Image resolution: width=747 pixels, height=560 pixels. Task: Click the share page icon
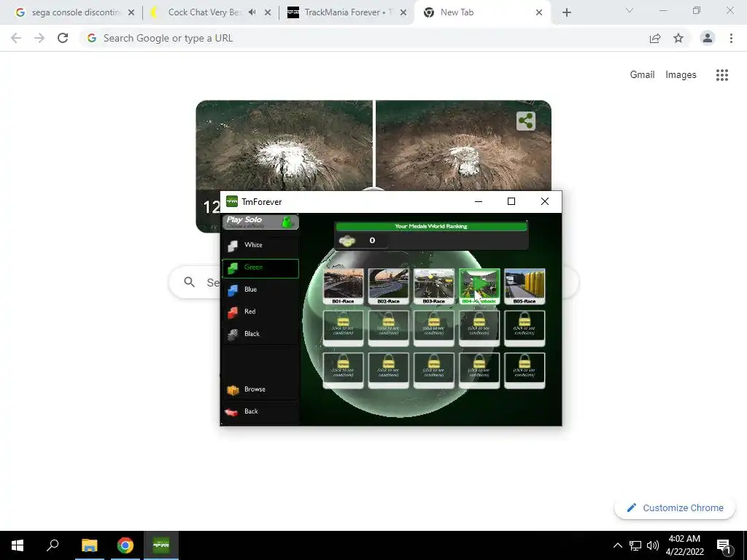click(x=655, y=38)
